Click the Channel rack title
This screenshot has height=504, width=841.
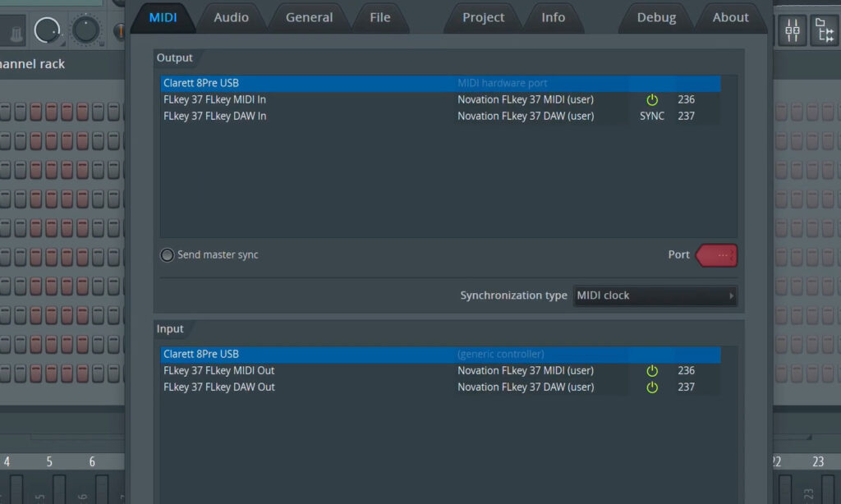32,64
